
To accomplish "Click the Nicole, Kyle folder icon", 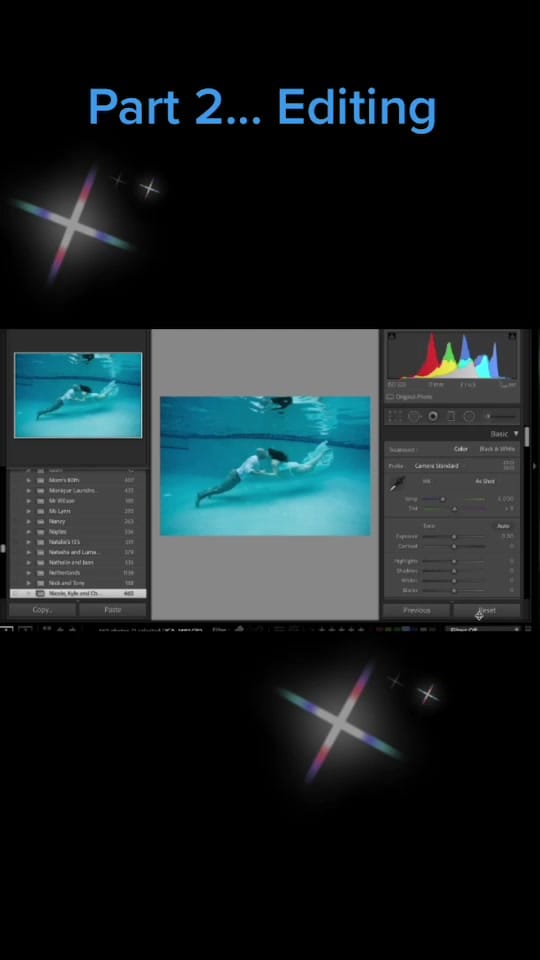I will coord(40,593).
